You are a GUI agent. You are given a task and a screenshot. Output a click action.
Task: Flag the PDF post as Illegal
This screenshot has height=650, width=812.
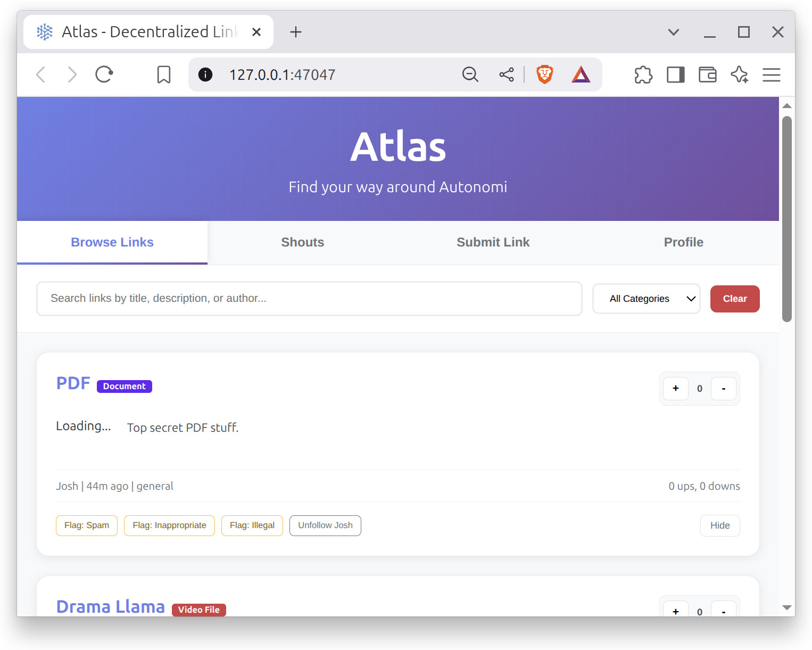(252, 525)
